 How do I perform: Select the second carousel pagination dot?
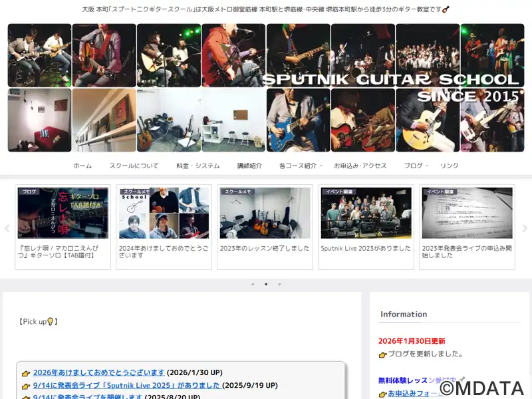pos(266,284)
